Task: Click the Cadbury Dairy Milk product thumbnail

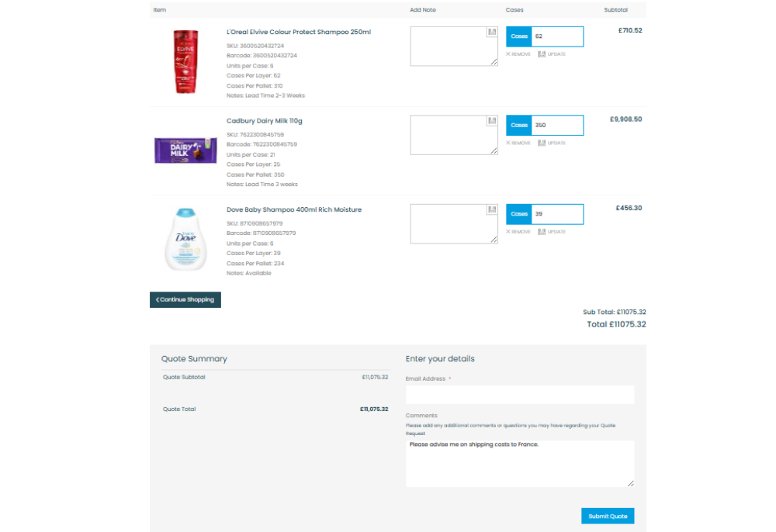Action: [x=185, y=150]
